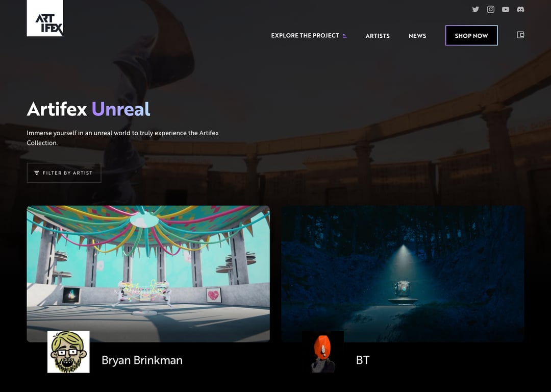
Task: Click the Artifex Unreal heading
Action: 89,109
